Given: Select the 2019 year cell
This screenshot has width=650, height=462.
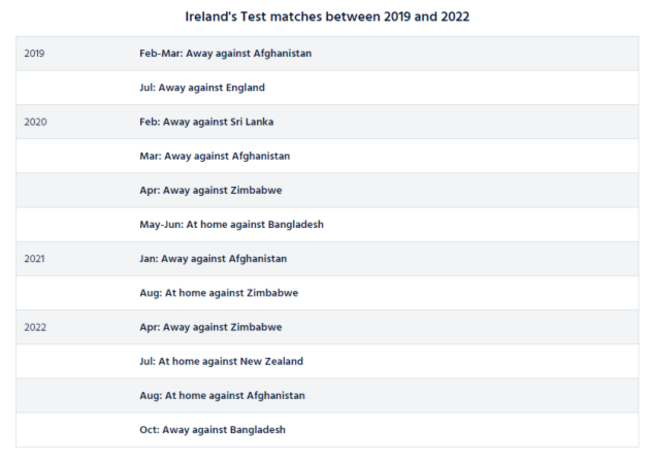Looking at the screenshot, I should (x=34, y=53).
